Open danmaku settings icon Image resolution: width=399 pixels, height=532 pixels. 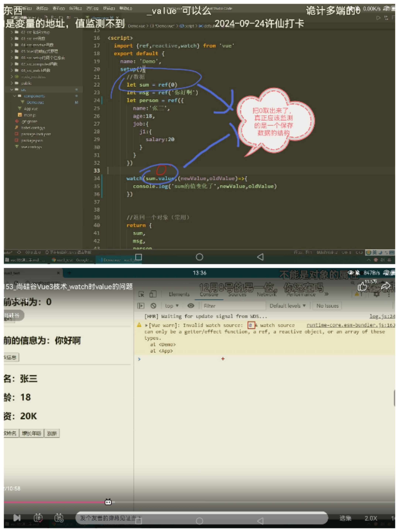pos(59,518)
